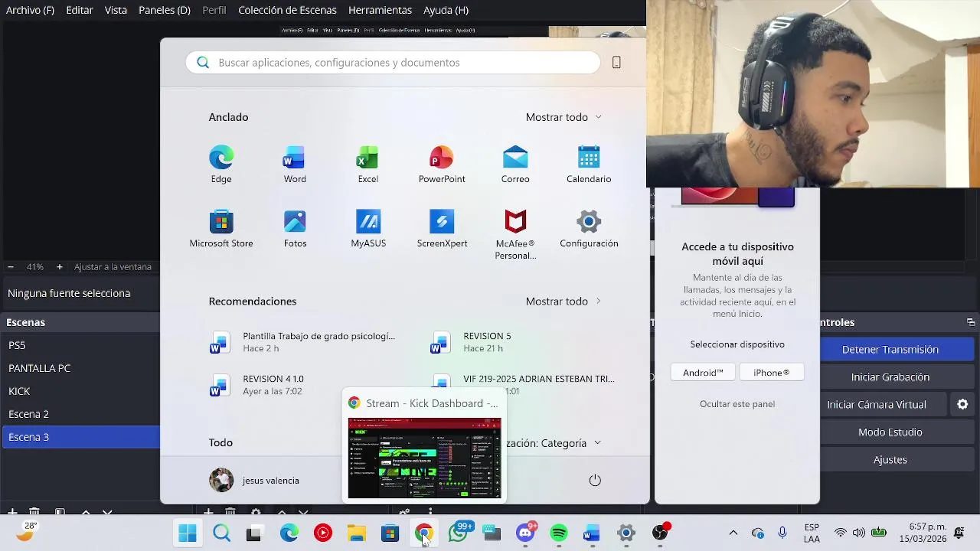Screen dimensions: 980x551
Task: Open the Correo mail app
Action: [515, 165]
